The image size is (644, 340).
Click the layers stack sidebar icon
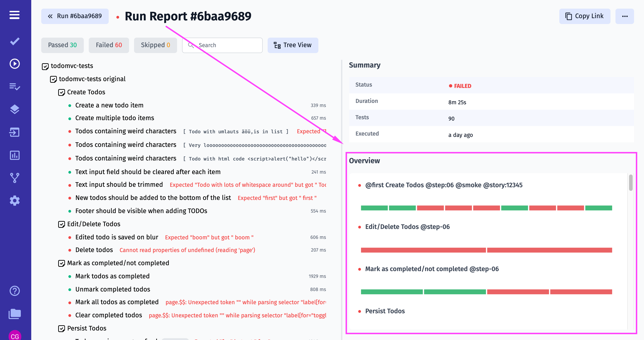coord(14,109)
